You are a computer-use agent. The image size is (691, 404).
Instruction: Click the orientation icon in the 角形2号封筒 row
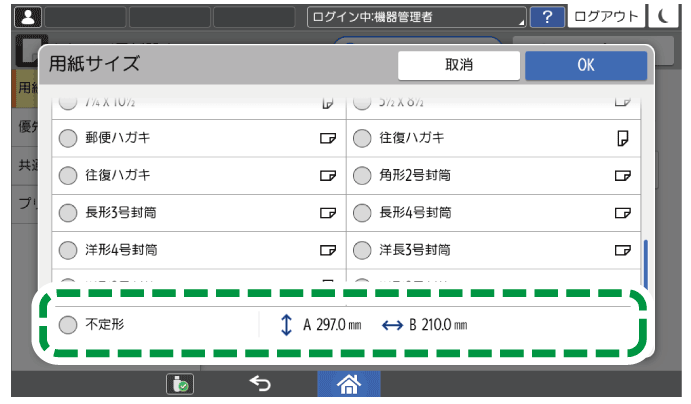click(622, 176)
